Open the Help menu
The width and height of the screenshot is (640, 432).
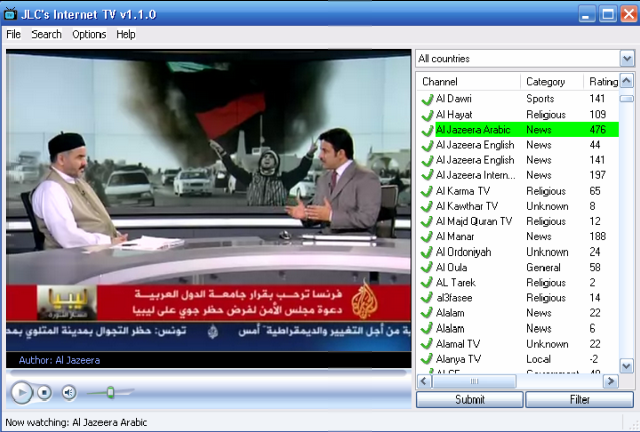tap(126, 34)
